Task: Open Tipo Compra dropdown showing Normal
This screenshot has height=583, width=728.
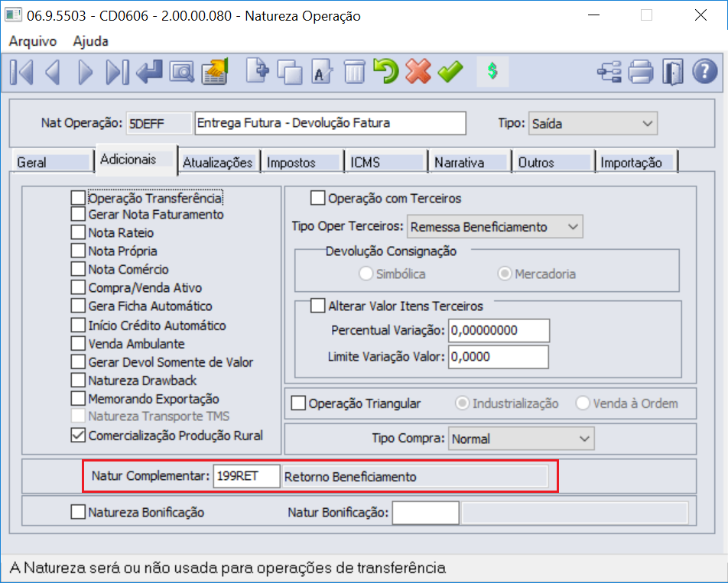Action: (x=521, y=439)
